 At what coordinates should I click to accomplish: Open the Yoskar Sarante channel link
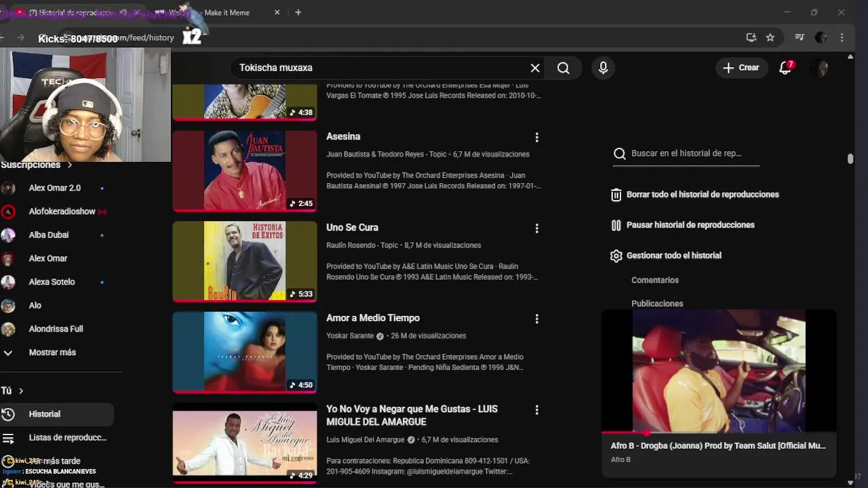(350, 336)
